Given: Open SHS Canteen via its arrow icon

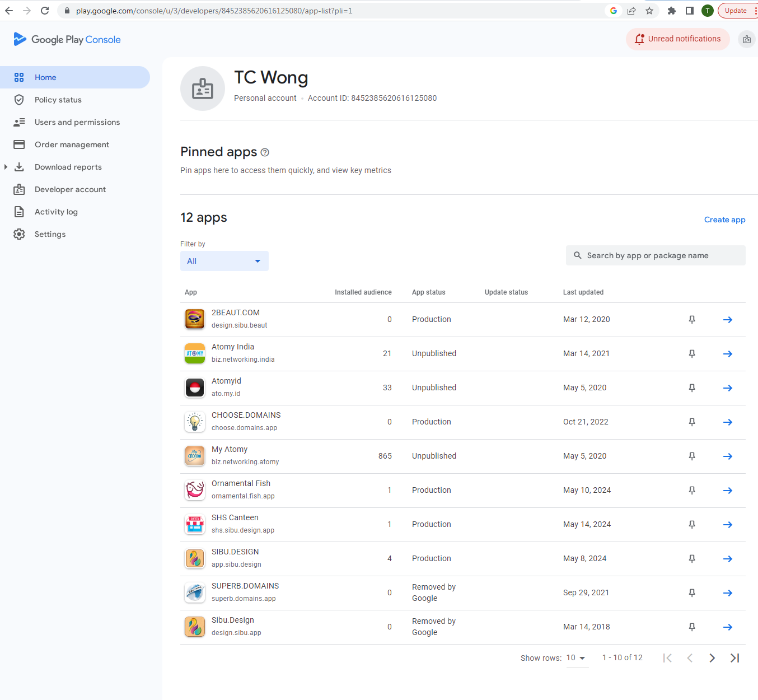Looking at the screenshot, I should click(728, 525).
